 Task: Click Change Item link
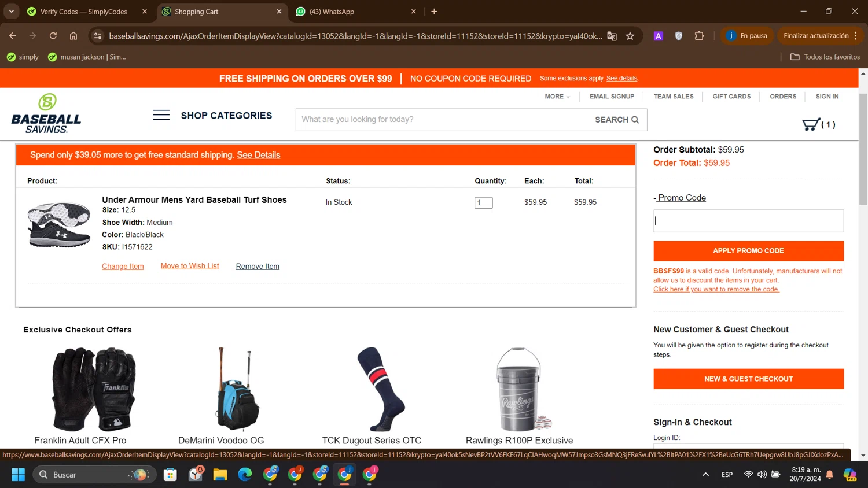click(123, 267)
